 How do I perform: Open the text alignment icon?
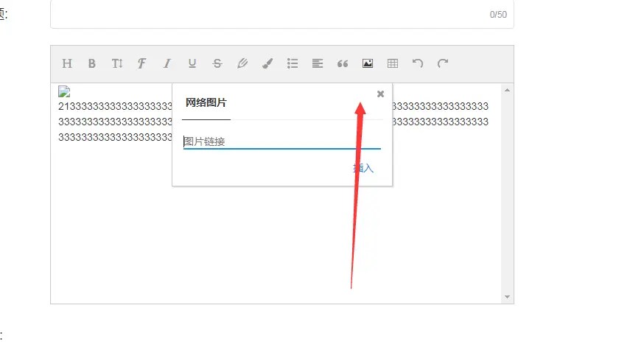[x=318, y=63]
